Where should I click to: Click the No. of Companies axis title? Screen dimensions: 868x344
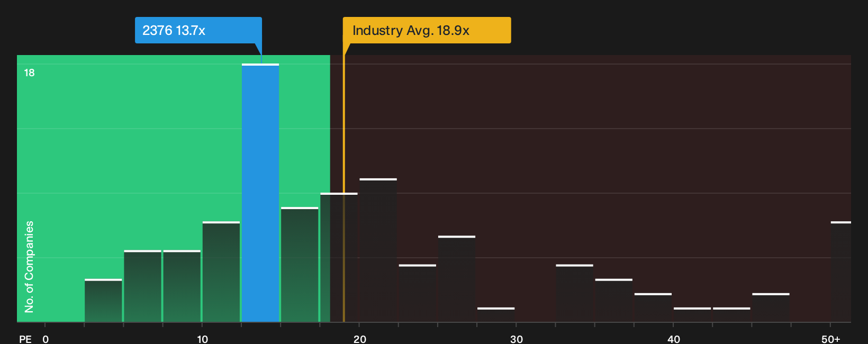pos(29,266)
